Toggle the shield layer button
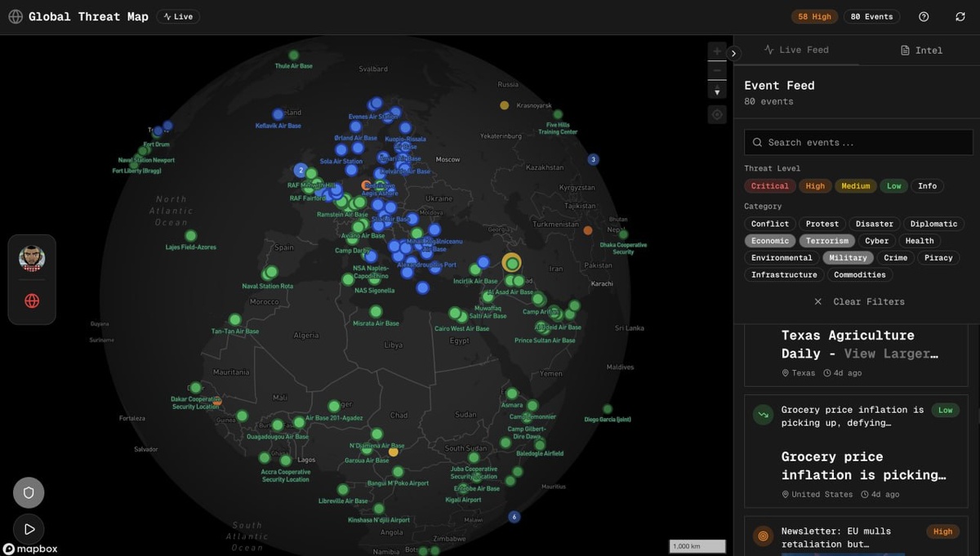This screenshot has width=980, height=556. pos(29,492)
